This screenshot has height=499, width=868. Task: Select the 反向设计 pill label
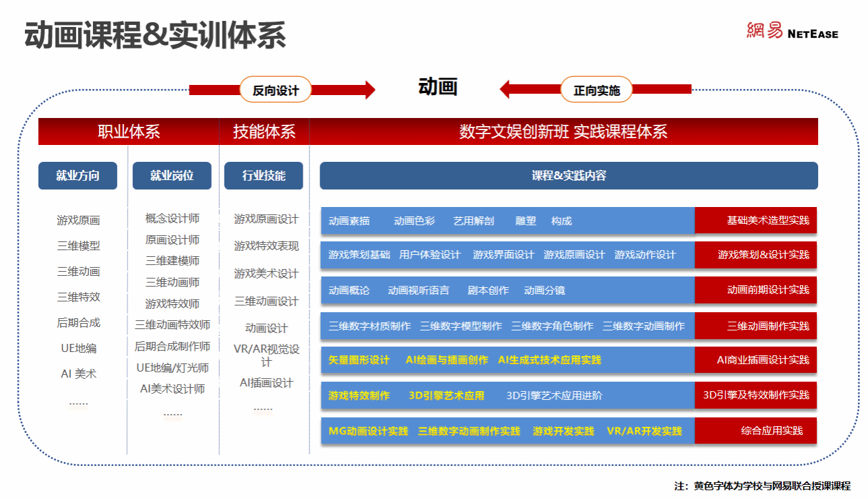click(276, 90)
